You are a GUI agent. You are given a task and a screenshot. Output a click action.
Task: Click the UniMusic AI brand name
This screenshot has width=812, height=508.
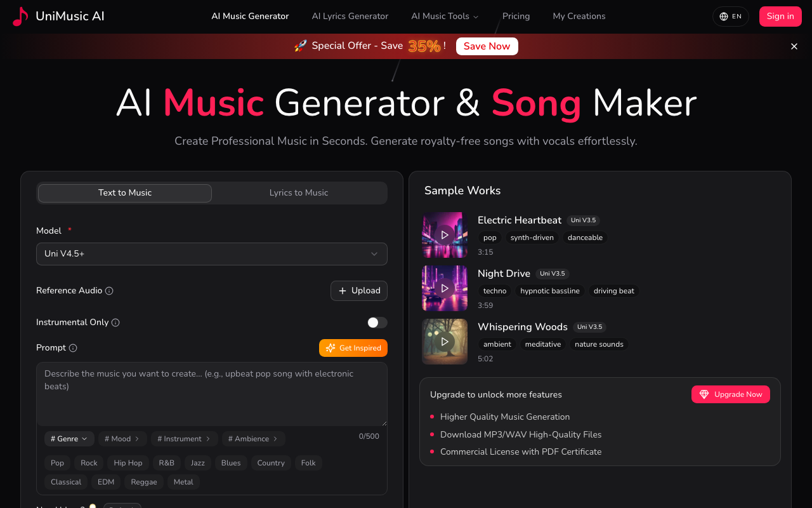(70, 17)
